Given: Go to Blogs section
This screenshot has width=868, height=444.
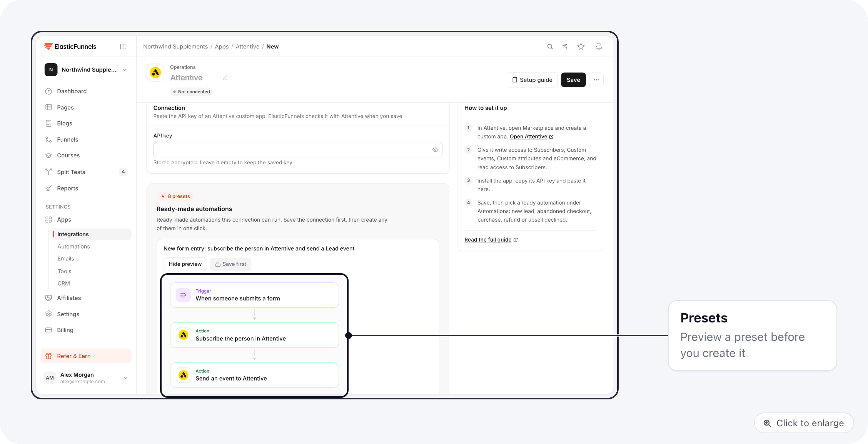Looking at the screenshot, I should [86, 124].
